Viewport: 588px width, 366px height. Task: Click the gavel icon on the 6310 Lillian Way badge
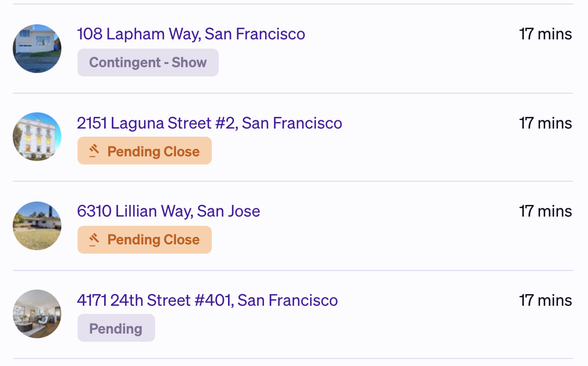tap(94, 239)
